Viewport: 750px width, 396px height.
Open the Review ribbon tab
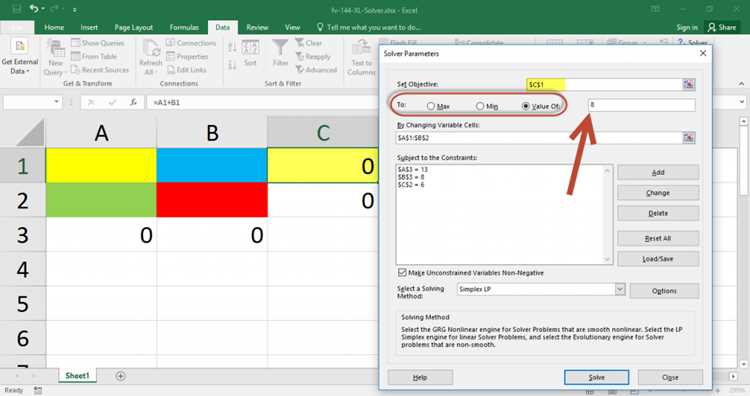[x=257, y=27]
